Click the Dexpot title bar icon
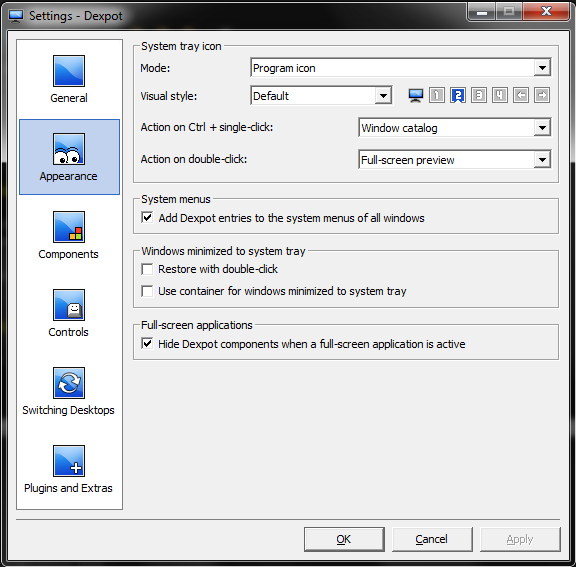This screenshot has width=576, height=567. tap(16, 16)
